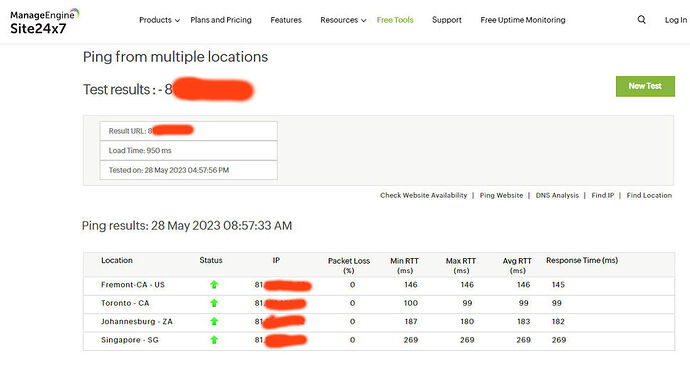This screenshot has width=690, height=367.
Task: Open the DNS Analysis tool
Action: click(x=557, y=195)
